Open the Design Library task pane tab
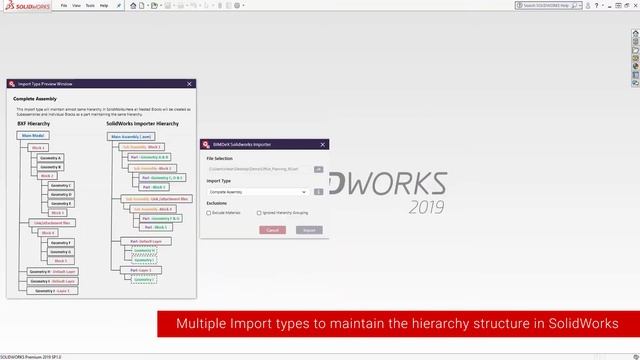The width and height of the screenshot is (640, 360). pos(636,42)
